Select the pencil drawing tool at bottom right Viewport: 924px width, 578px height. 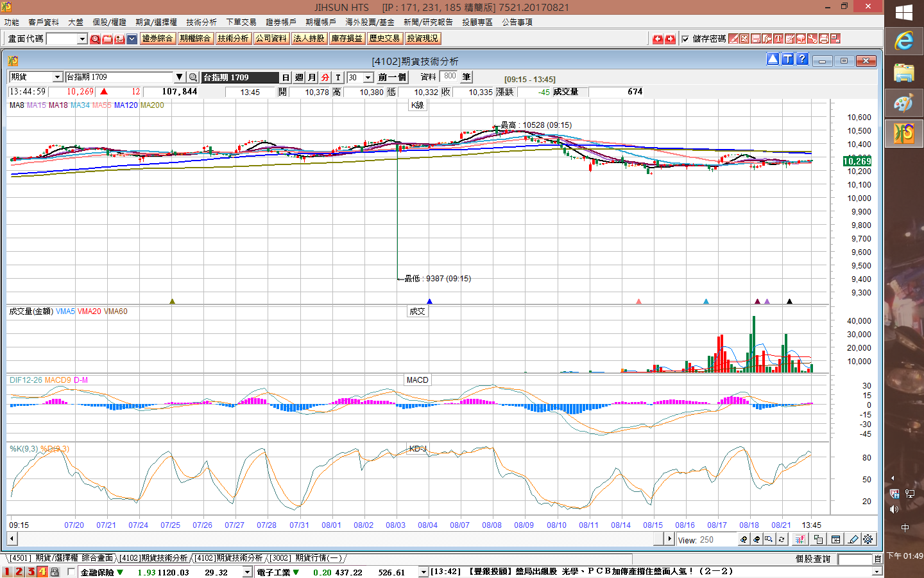pyautogui.click(x=853, y=539)
